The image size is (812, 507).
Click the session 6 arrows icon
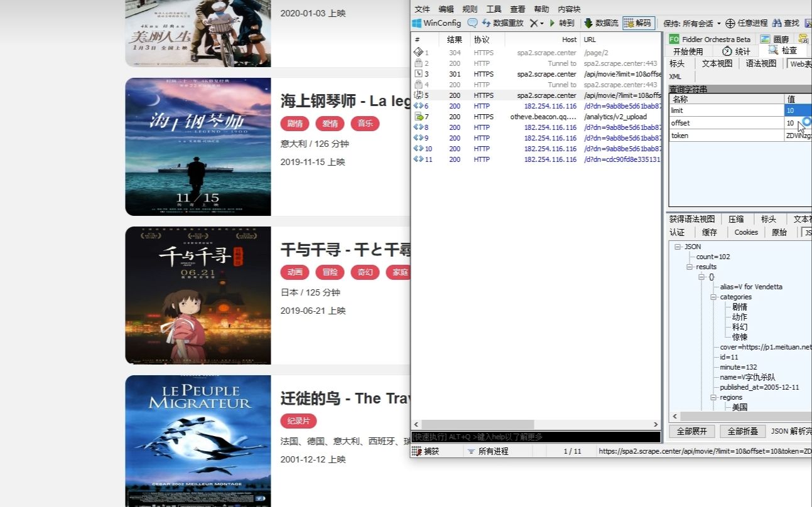[x=418, y=106]
